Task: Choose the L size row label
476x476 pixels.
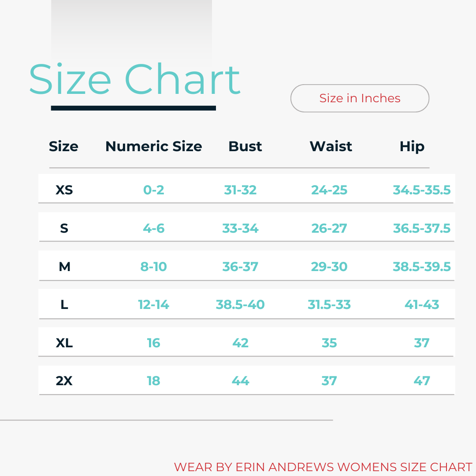Action: point(64,305)
